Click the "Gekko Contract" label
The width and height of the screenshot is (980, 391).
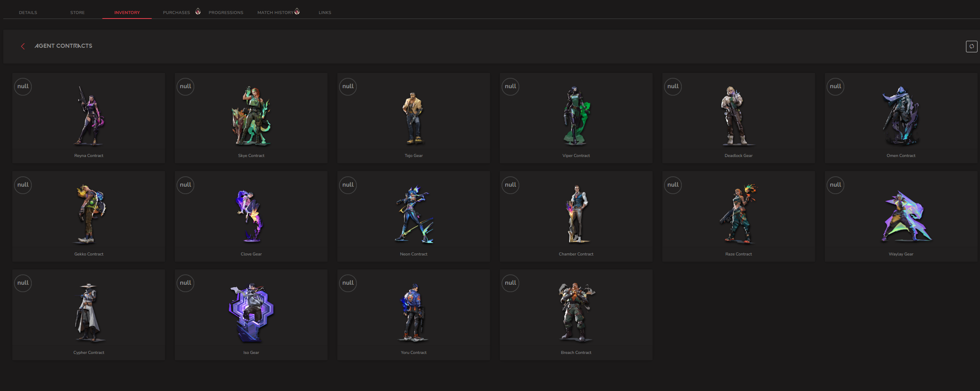[x=89, y=254]
